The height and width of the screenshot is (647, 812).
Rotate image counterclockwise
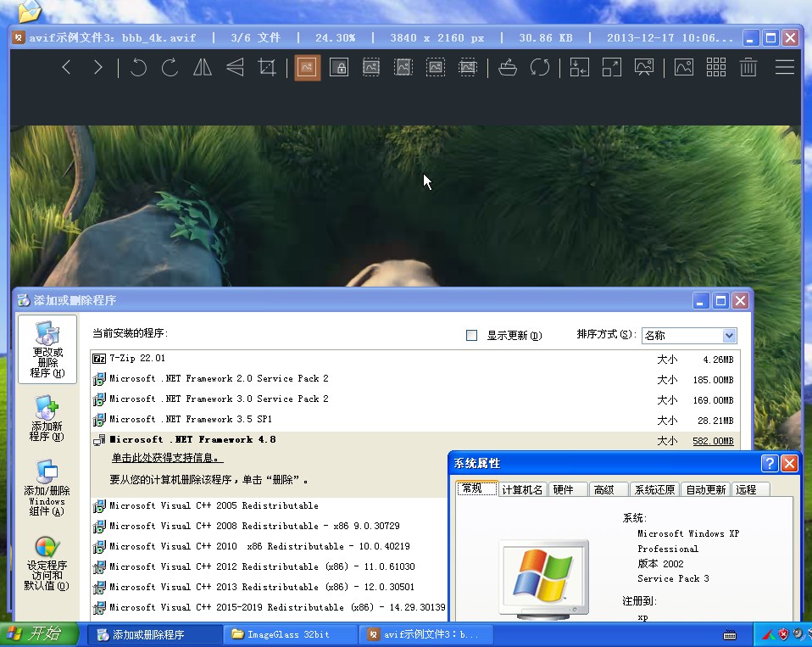coord(138,67)
